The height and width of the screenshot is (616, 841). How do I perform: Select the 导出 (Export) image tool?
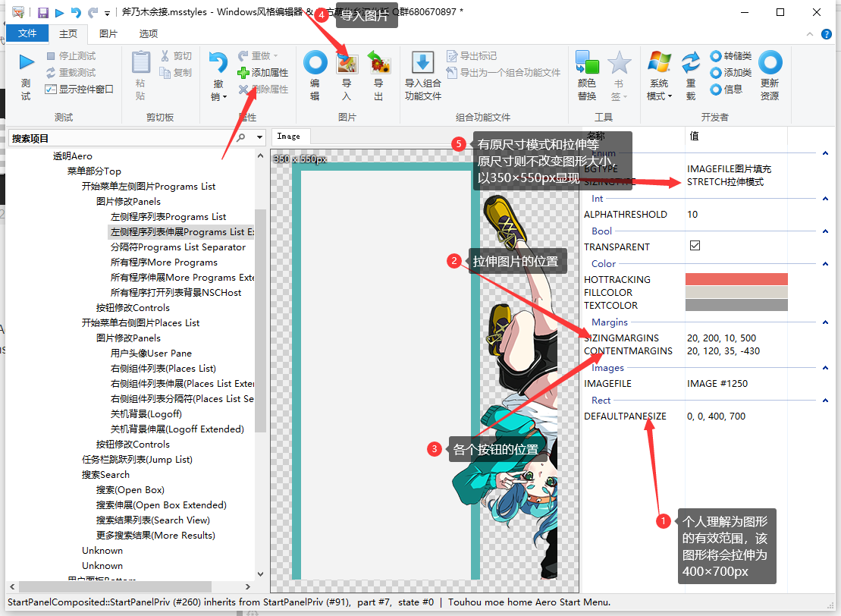(x=379, y=68)
